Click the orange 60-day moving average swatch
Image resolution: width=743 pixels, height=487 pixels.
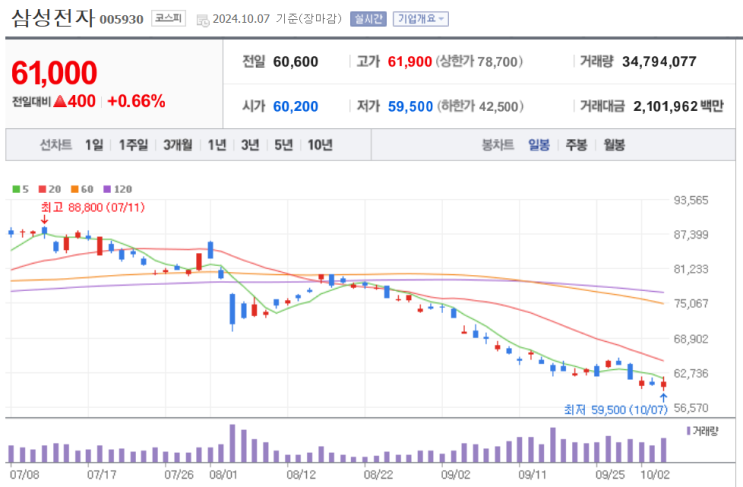point(74,189)
